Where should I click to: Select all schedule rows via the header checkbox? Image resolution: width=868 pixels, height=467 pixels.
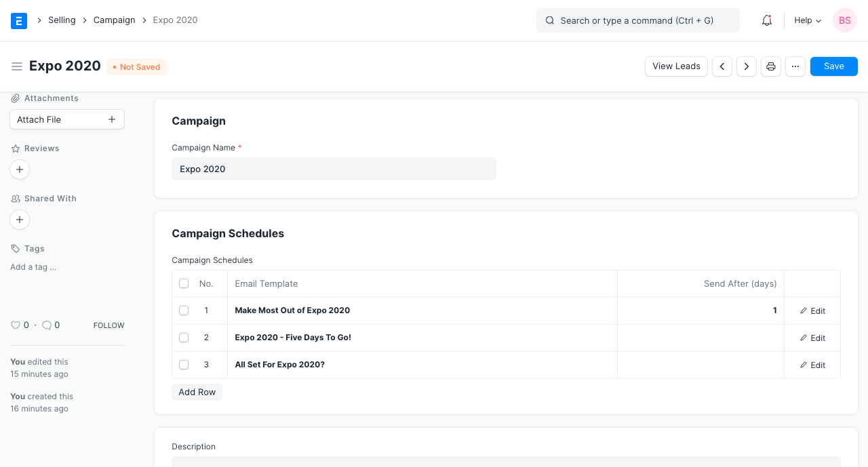[184, 283]
